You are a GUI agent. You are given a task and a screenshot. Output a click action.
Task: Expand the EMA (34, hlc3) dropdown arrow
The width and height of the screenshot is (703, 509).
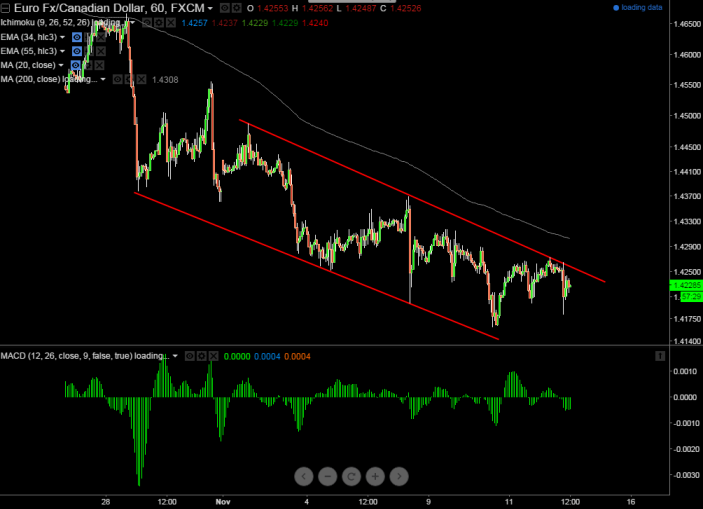point(62,37)
